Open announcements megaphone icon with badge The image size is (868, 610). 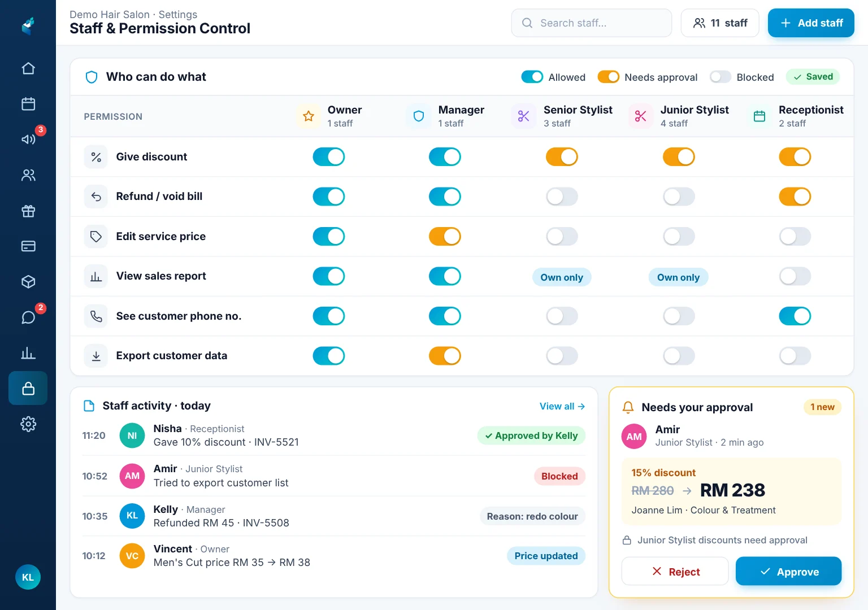[x=28, y=139]
